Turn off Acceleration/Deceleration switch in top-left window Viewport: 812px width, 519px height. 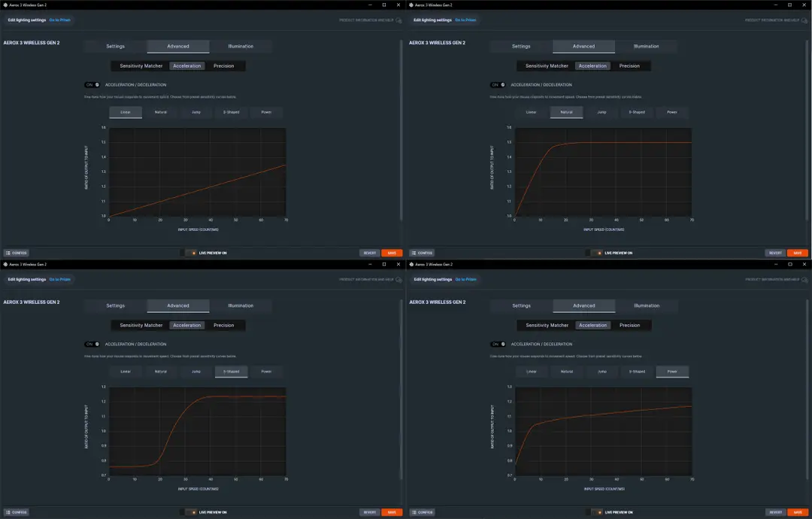click(x=92, y=85)
